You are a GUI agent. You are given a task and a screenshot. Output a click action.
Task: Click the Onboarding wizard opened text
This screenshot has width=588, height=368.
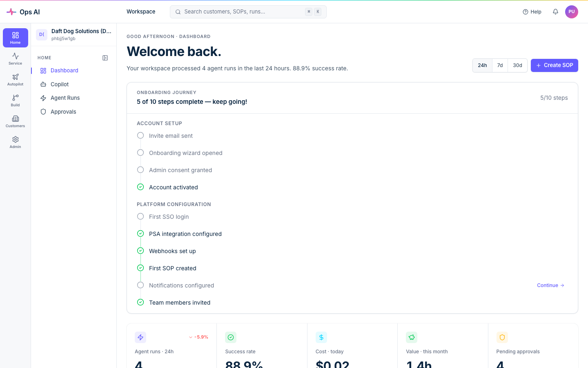tap(186, 153)
